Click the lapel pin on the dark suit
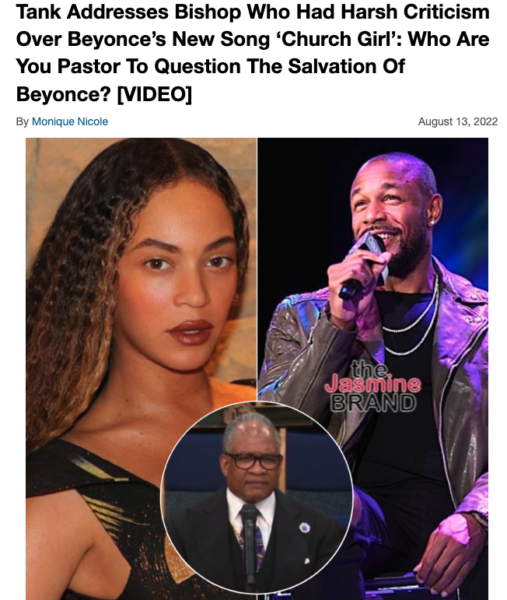Viewport: 507px width, 600px height. (x=304, y=528)
